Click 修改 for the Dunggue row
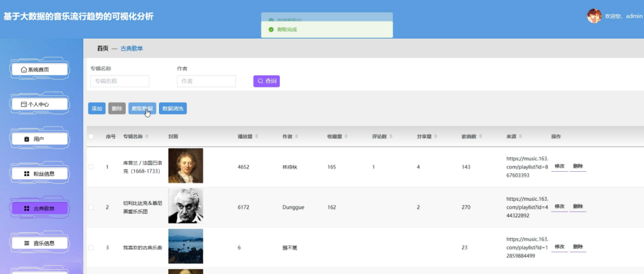 [x=559, y=206]
